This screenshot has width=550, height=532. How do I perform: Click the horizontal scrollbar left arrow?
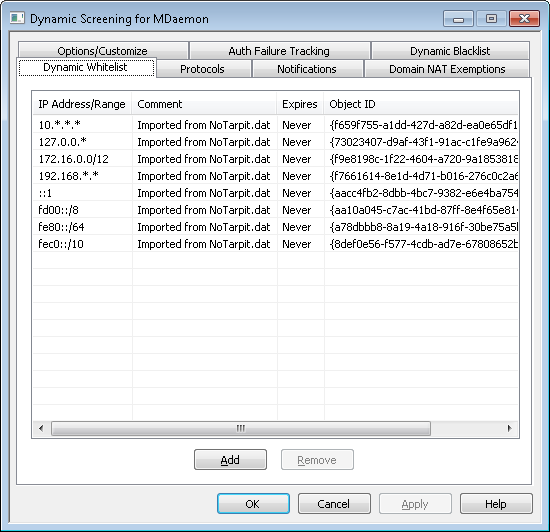point(41,428)
